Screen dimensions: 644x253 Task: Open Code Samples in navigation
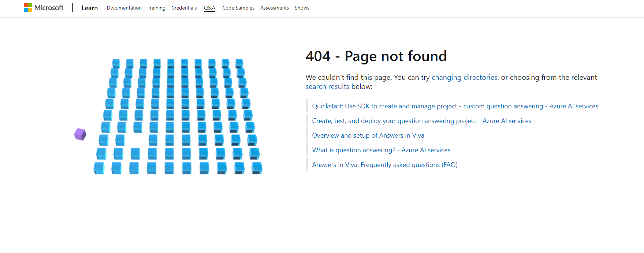pyautogui.click(x=238, y=8)
